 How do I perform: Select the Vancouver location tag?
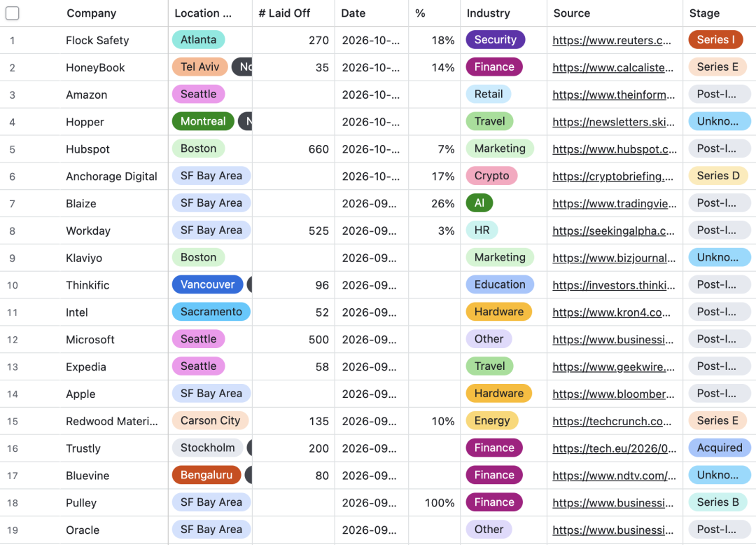[x=207, y=284]
